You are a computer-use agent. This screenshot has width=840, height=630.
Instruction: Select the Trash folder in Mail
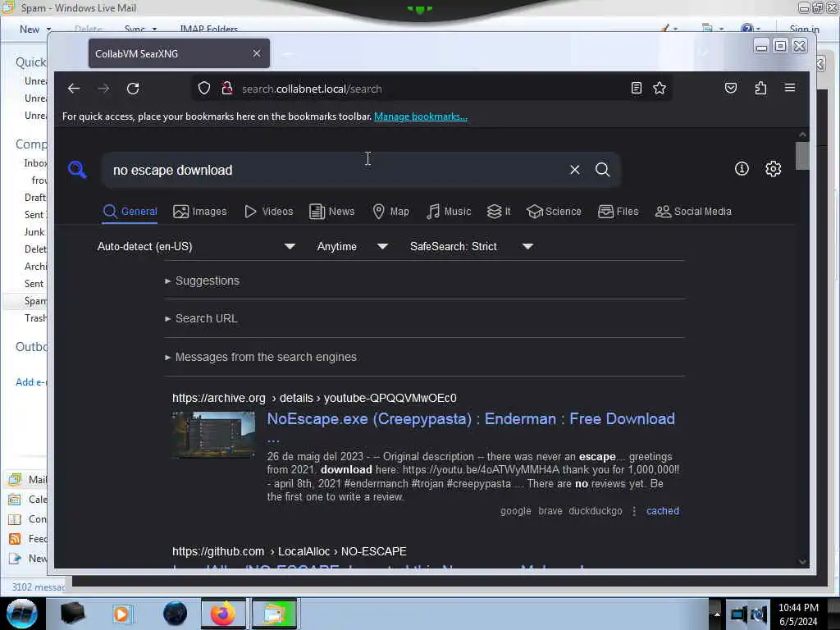34,318
